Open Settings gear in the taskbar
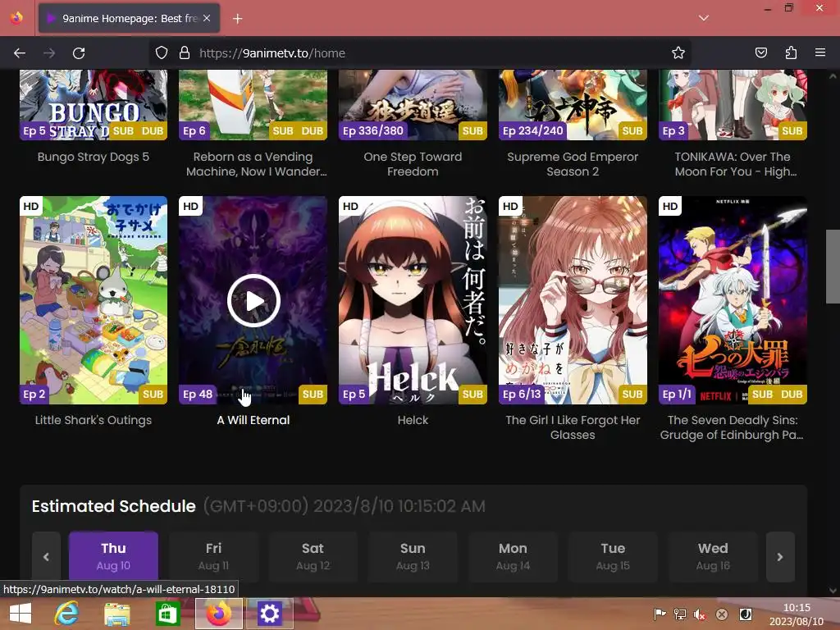The height and width of the screenshot is (630, 840). click(x=269, y=614)
